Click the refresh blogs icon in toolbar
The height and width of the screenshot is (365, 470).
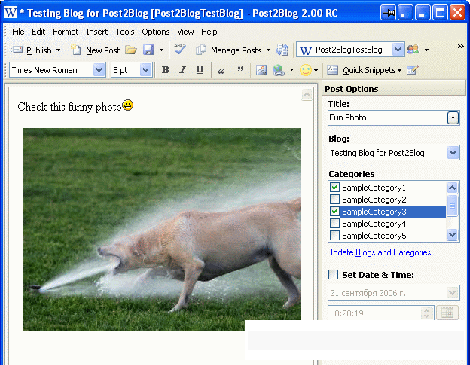(x=282, y=50)
